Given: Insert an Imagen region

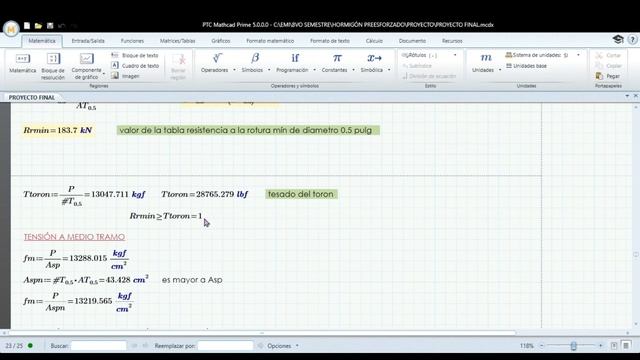Looking at the screenshot, I should pyautogui.click(x=126, y=76).
